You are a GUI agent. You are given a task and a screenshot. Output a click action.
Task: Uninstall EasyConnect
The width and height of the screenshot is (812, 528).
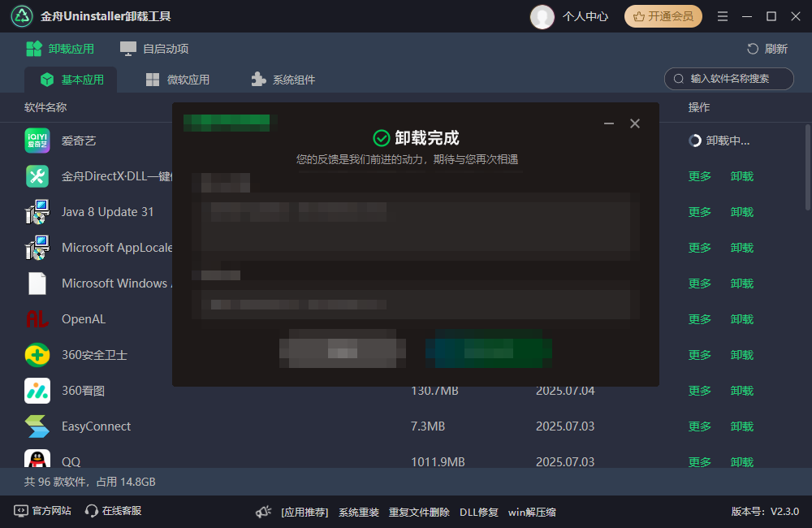741,426
